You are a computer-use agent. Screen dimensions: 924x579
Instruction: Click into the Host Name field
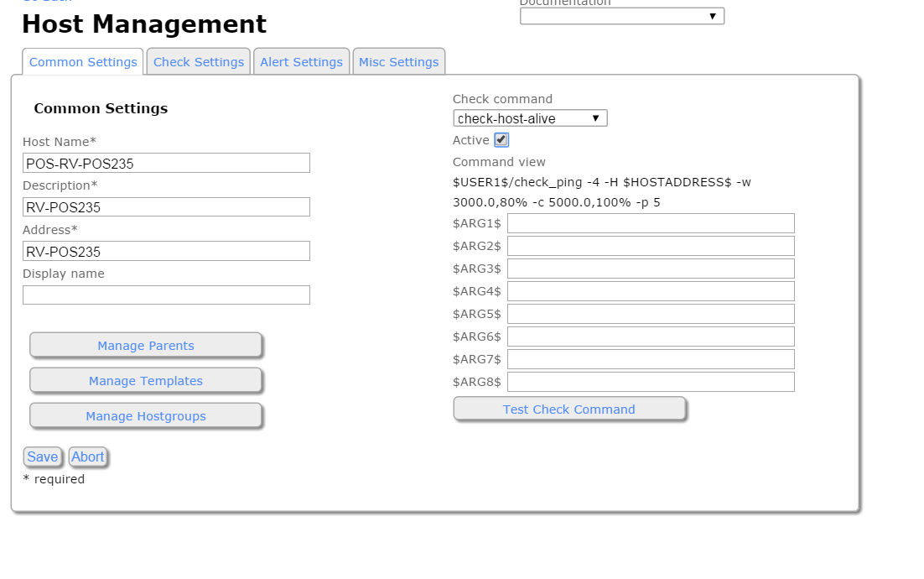tap(166, 163)
